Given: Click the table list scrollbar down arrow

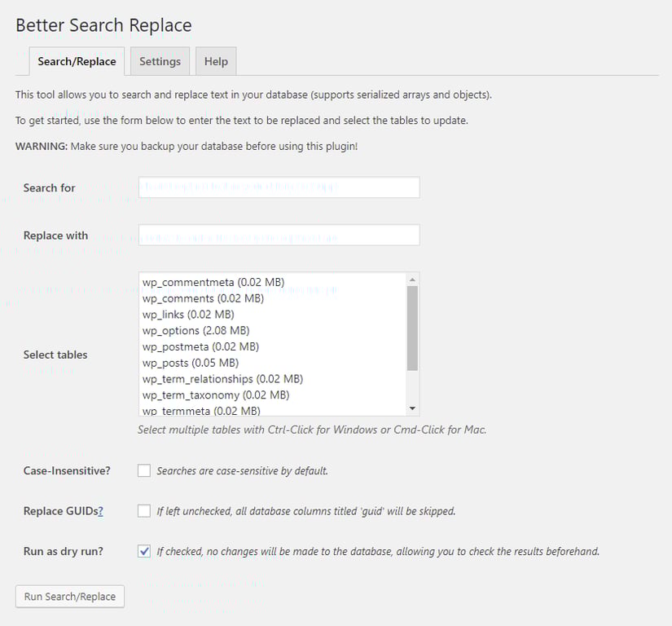Looking at the screenshot, I should tap(413, 409).
